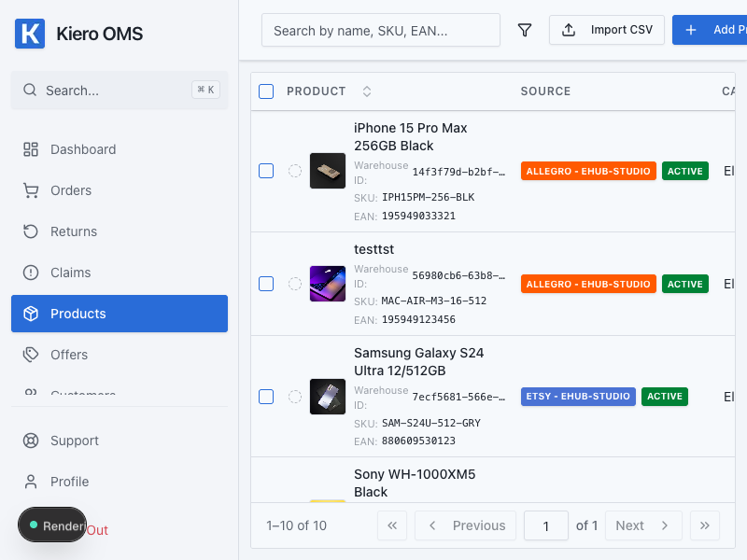
Task: Select Products in the sidebar
Action: [120, 314]
